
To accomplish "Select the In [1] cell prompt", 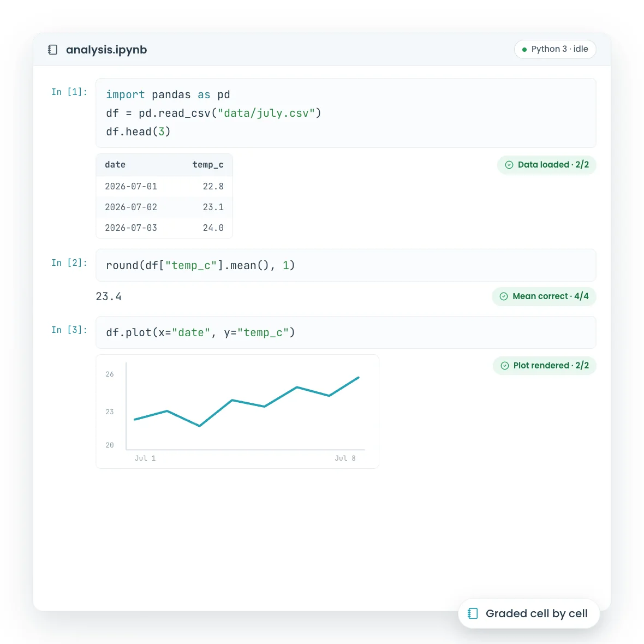I will click(x=69, y=92).
